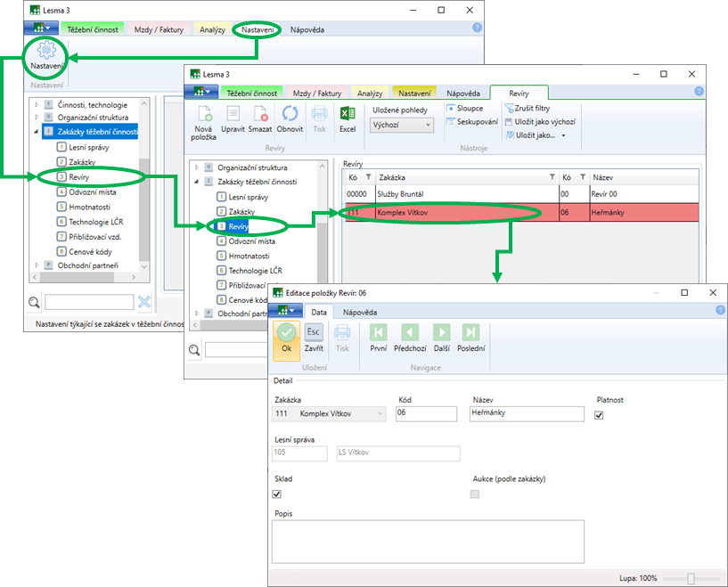Click the Obnovit refresh icon
Image resolution: width=728 pixels, height=587 pixels.
290,114
